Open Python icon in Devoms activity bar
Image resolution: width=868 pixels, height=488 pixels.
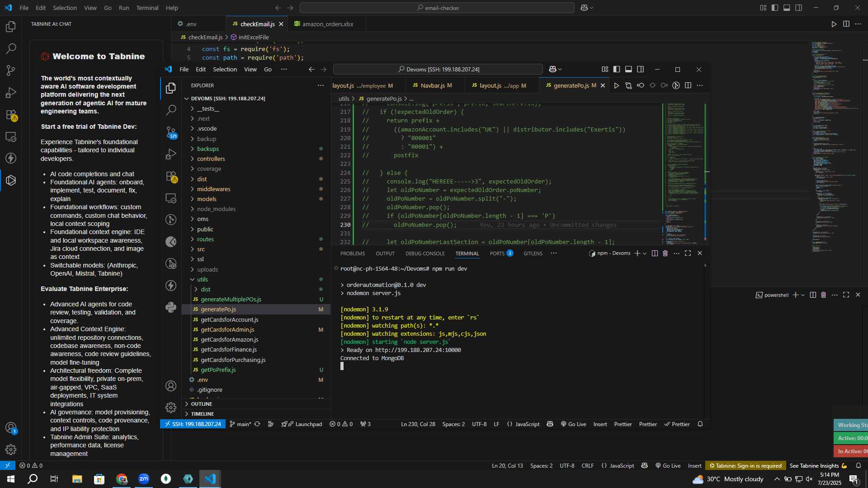pos(171,308)
